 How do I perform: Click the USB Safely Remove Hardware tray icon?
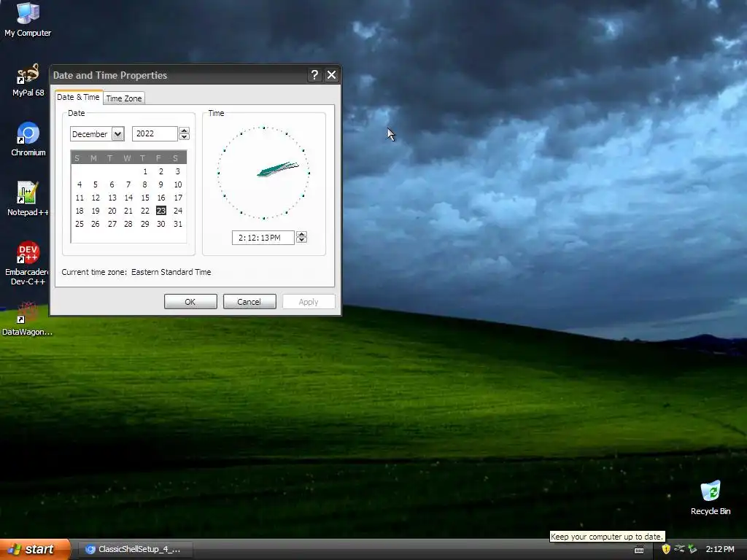pos(679,549)
